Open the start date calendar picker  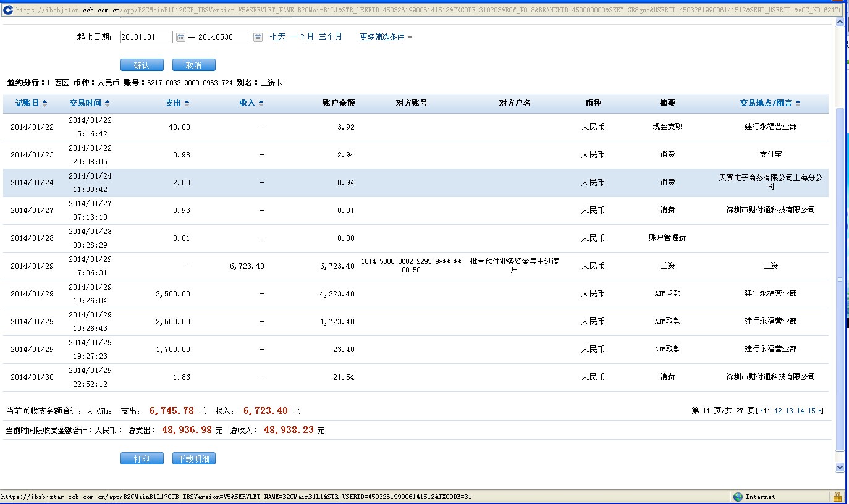click(180, 37)
